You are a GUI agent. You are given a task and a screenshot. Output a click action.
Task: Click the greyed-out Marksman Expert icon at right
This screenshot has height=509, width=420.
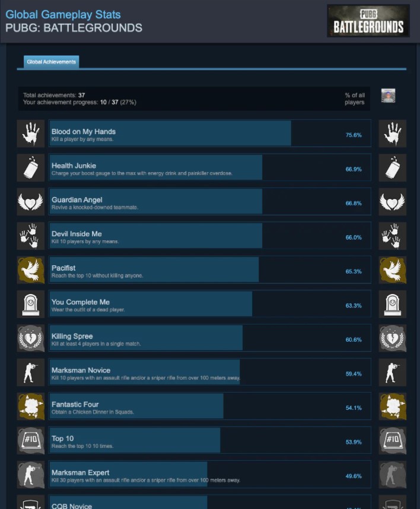click(x=392, y=475)
